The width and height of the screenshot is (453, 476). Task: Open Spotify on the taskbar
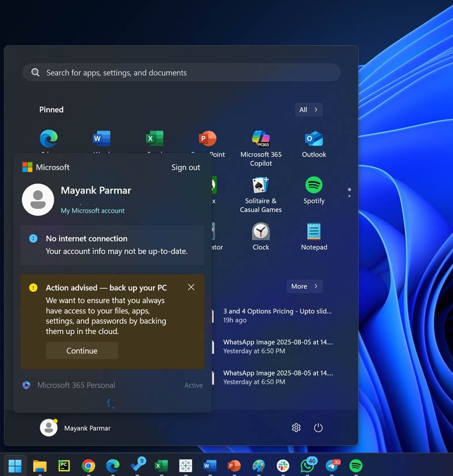(x=356, y=466)
